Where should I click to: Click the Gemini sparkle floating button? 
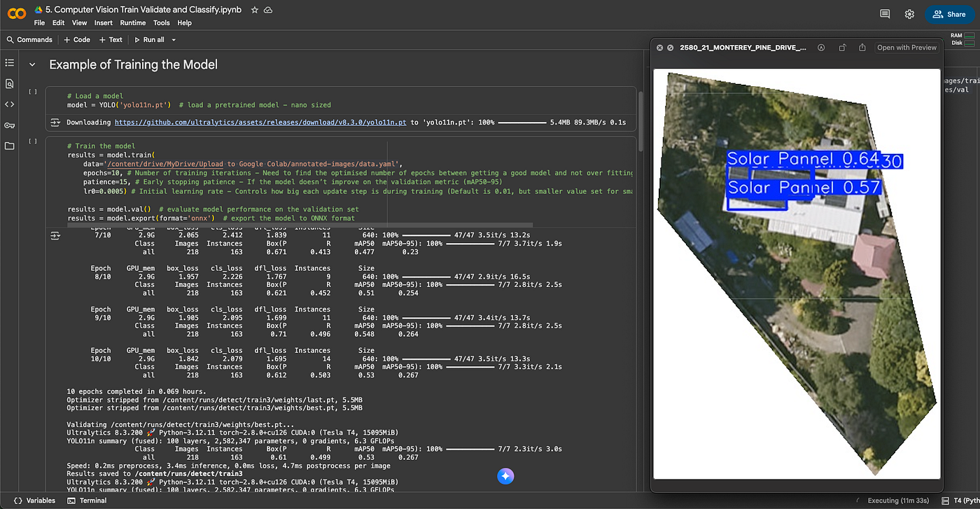point(506,476)
